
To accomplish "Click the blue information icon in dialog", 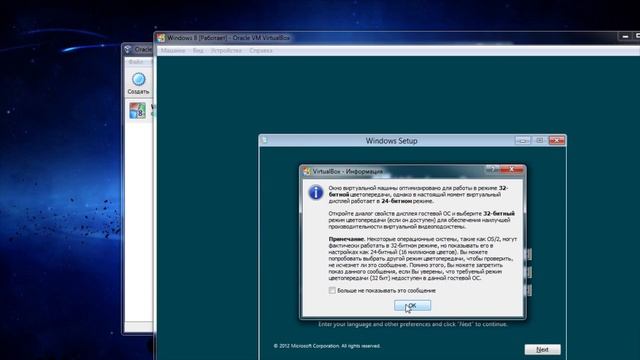I will pyautogui.click(x=316, y=192).
